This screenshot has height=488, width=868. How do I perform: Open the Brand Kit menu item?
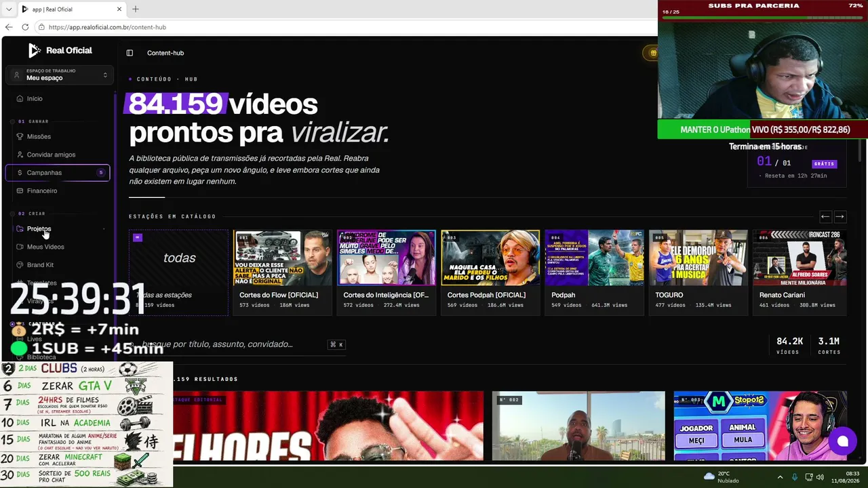point(40,265)
